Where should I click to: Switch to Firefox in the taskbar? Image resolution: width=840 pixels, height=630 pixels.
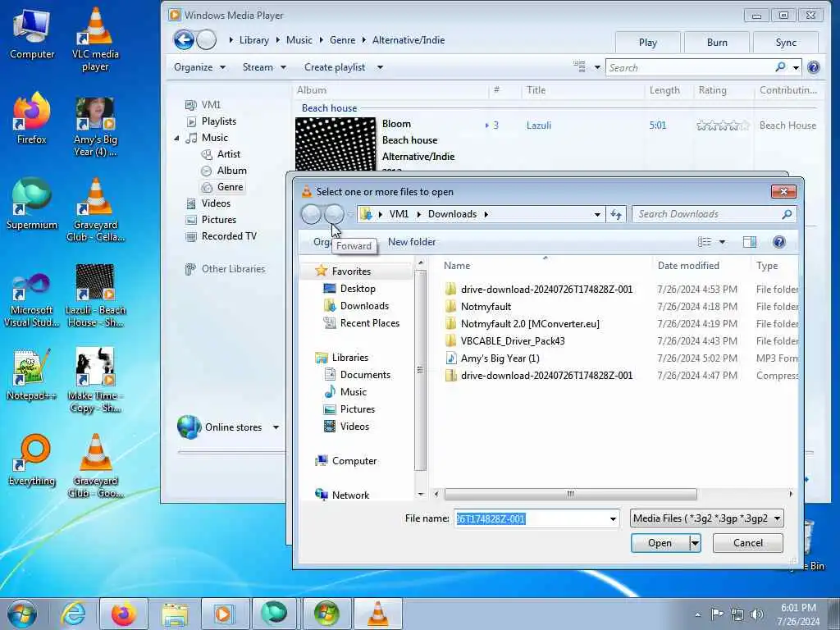tap(123, 614)
